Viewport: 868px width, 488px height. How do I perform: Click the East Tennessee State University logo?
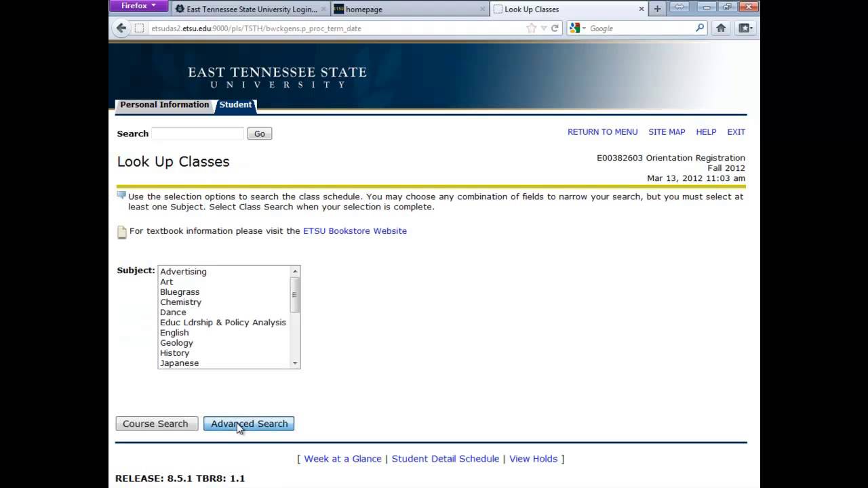(277, 77)
